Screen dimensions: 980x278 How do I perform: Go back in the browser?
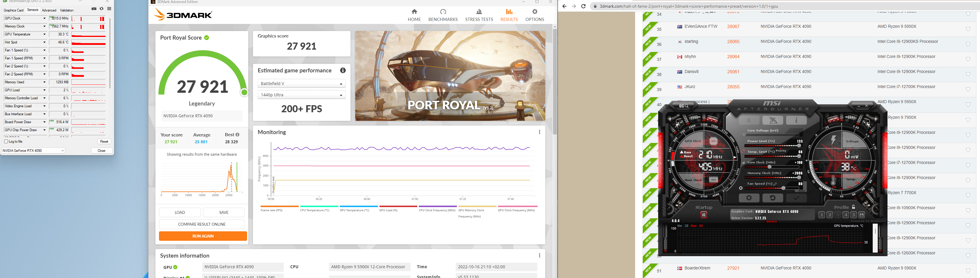[564, 6]
